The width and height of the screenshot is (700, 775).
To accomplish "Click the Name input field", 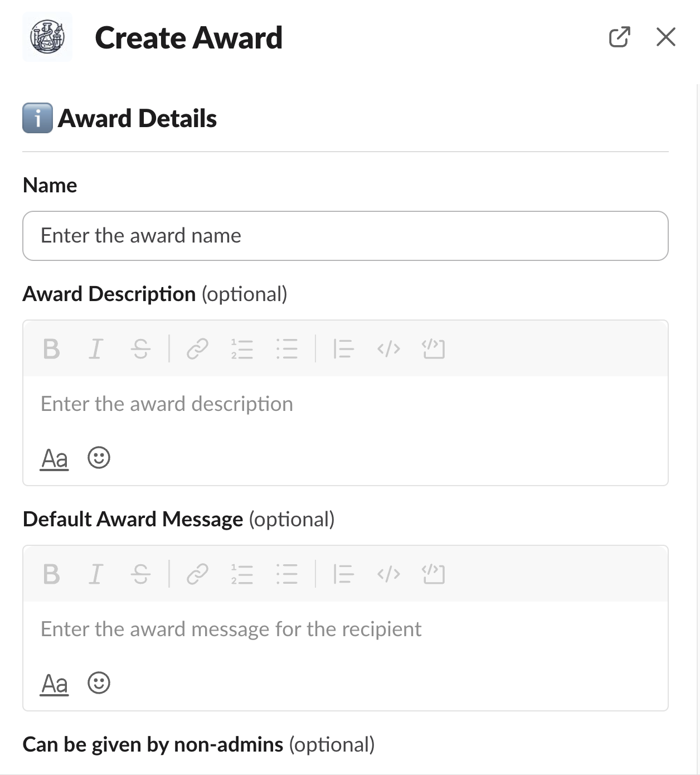I will 346,236.
